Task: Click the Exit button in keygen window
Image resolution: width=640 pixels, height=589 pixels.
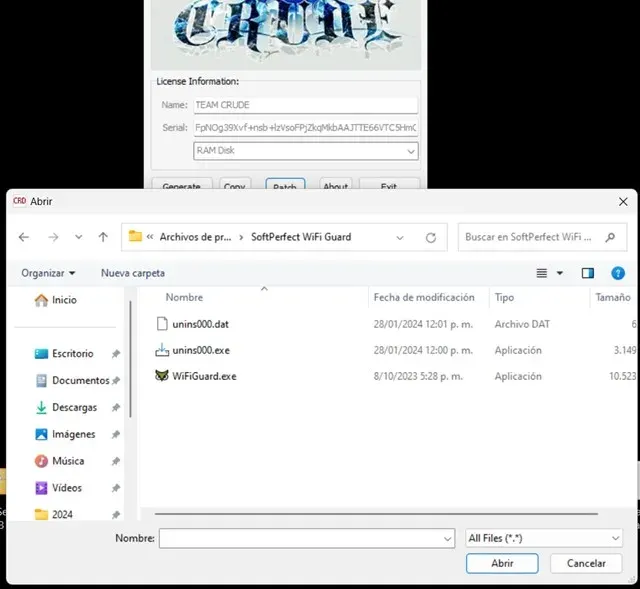Action: point(389,184)
